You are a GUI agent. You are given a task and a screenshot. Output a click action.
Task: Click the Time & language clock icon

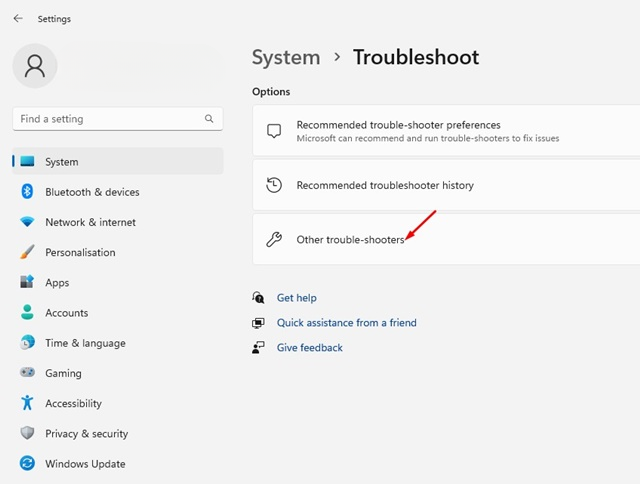click(27, 342)
